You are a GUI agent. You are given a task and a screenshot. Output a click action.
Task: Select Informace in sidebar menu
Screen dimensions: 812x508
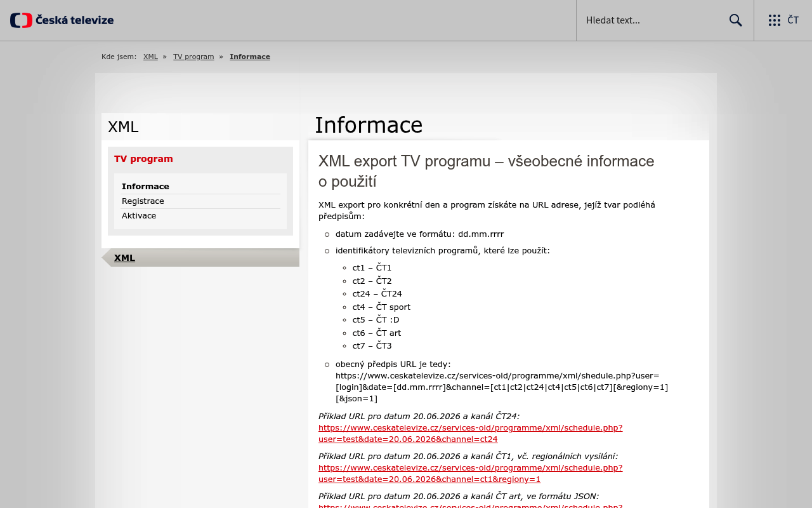[x=145, y=186]
